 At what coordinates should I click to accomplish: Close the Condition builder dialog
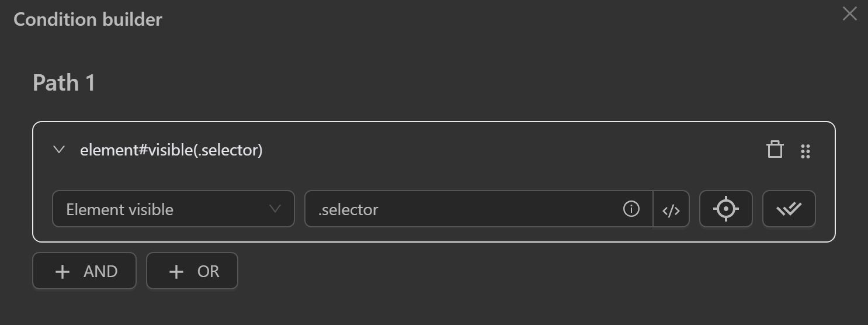tap(849, 14)
